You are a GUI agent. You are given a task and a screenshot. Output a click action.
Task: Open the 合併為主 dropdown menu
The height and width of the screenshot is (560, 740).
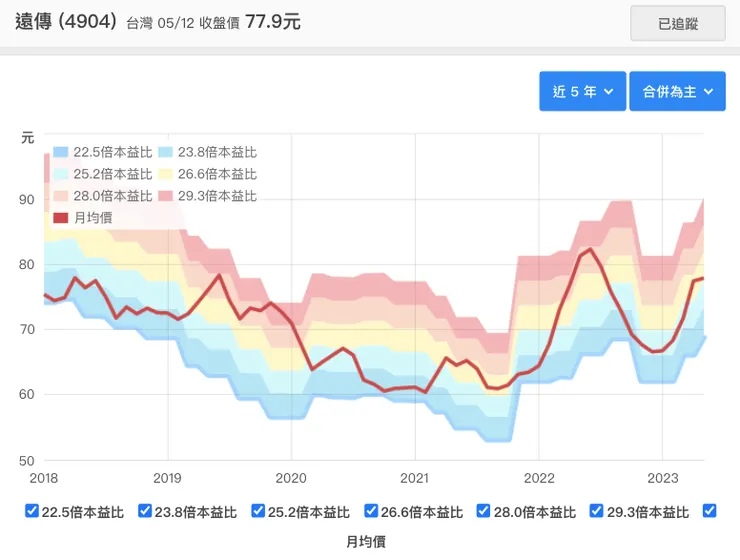coord(677,92)
